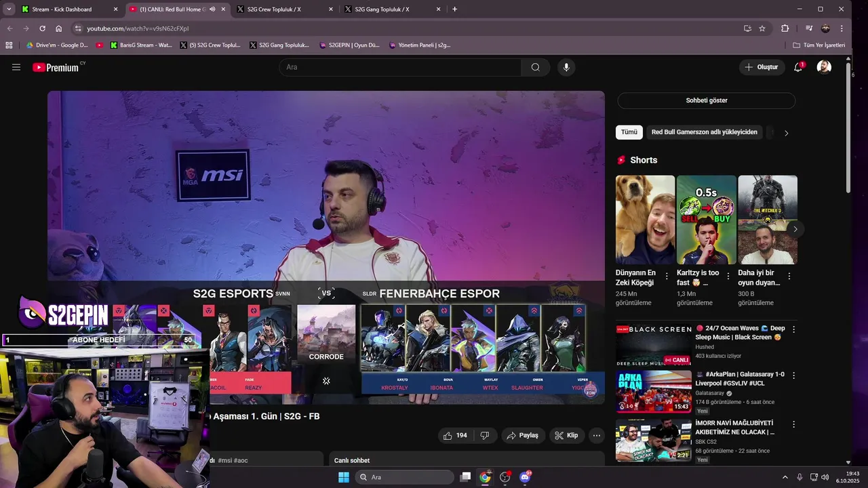Show hidden system tray icons
Screen dimensions: 868x488
pos(785,477)
